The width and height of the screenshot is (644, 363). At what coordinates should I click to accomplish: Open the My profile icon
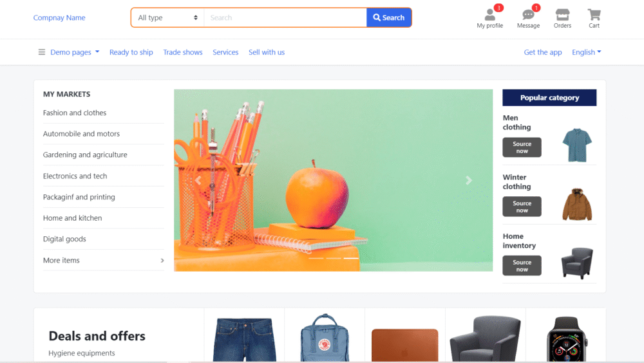(x=489, y=15)
